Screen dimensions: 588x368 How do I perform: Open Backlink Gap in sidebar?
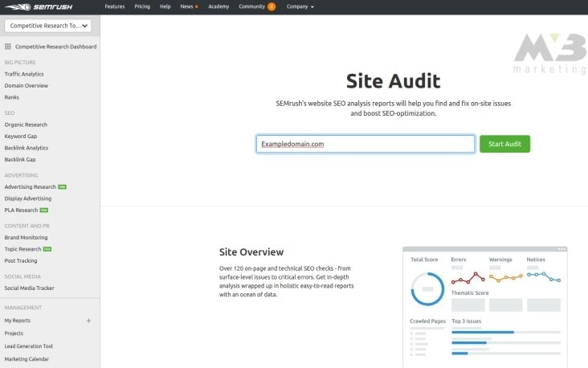tap(20, 160)
